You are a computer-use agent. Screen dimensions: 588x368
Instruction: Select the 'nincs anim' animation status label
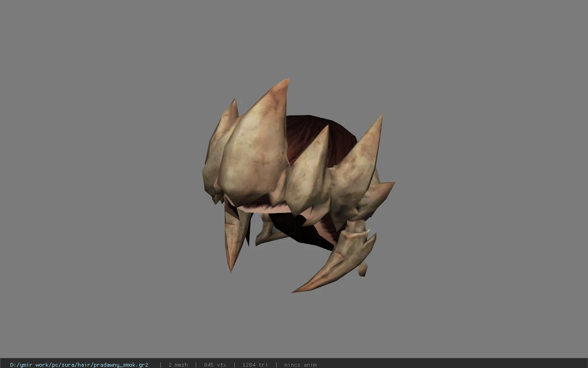tap(300, 365)
